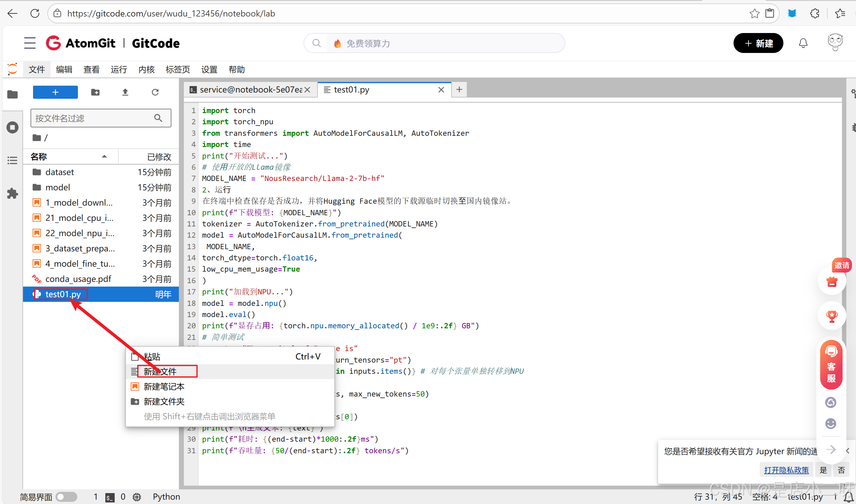The width and height of the screenshot is (856, 504).
Task: Open the extension manager sidebar panel
Action: (12, 193)
